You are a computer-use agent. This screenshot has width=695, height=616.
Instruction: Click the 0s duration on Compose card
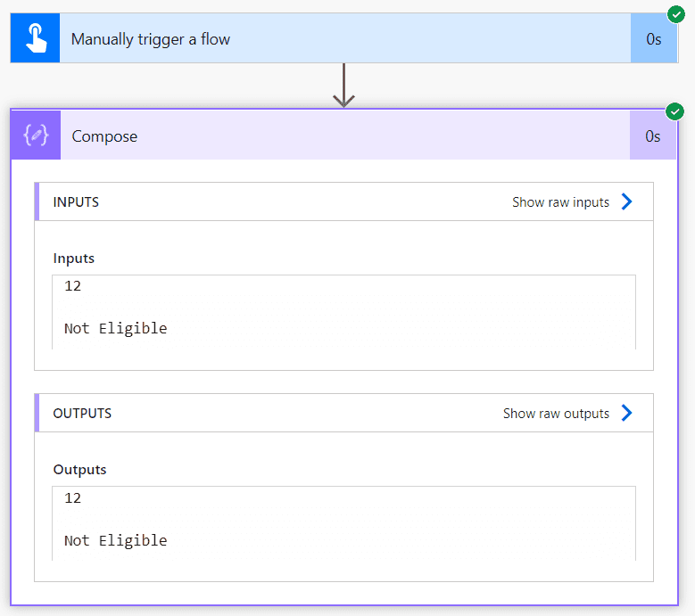point(652,136)
